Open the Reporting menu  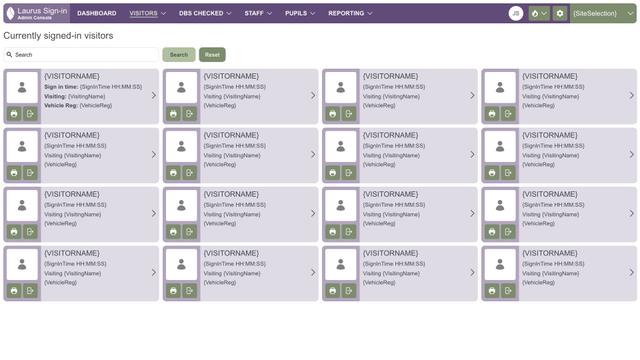click(x=346, y=13)
